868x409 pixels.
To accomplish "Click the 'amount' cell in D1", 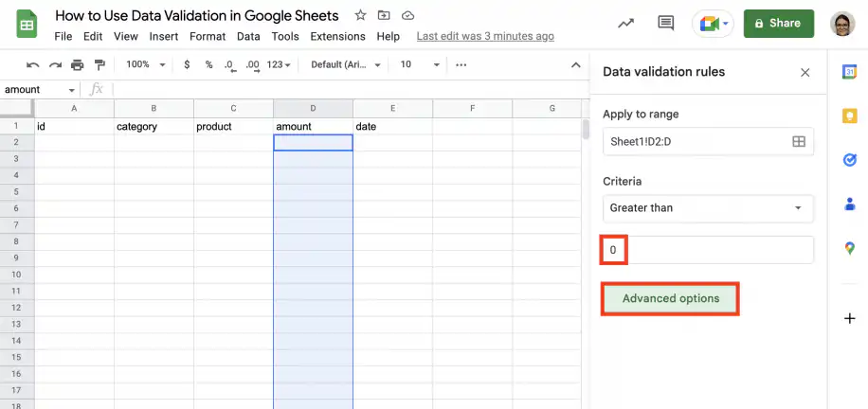I will pyautogui.click(x=313, y=127).
